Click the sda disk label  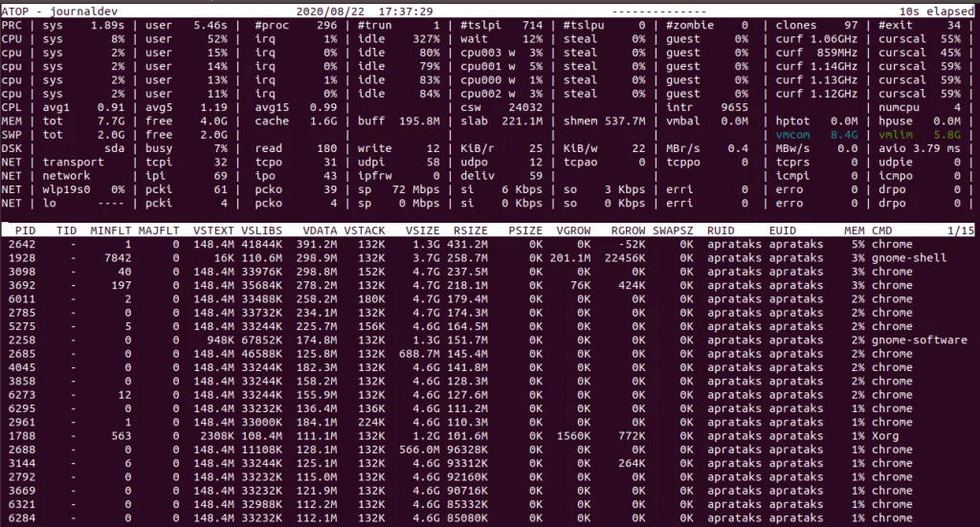pos(114,148)
